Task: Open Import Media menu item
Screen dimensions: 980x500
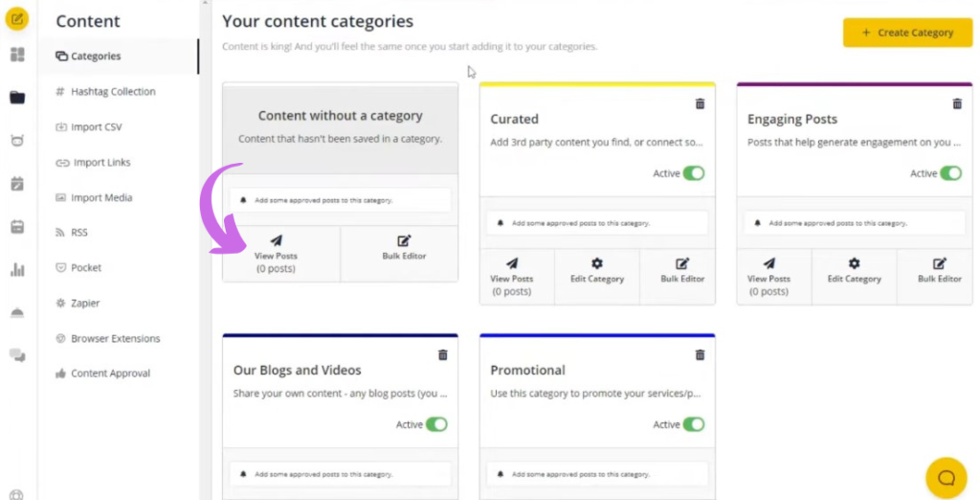Action: [94, 197]
